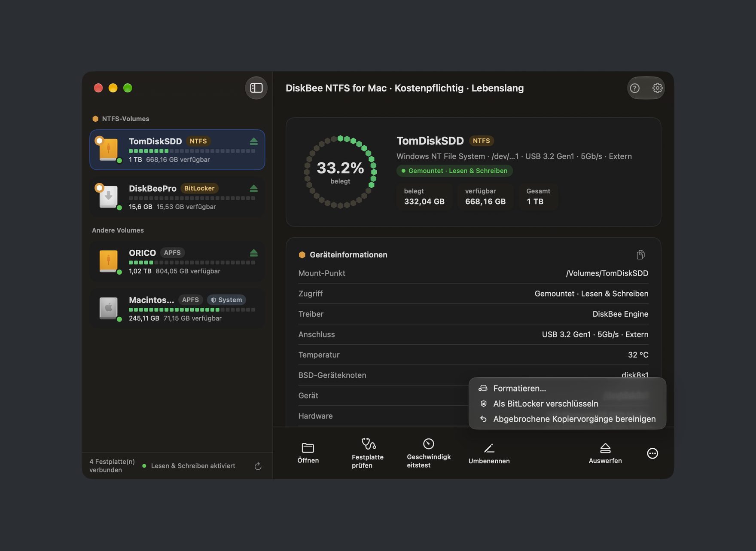Viewport: 756px width, 551px height.
Task: Click Lesen & Schreiben aktiviert status
Action: [189, 466]
